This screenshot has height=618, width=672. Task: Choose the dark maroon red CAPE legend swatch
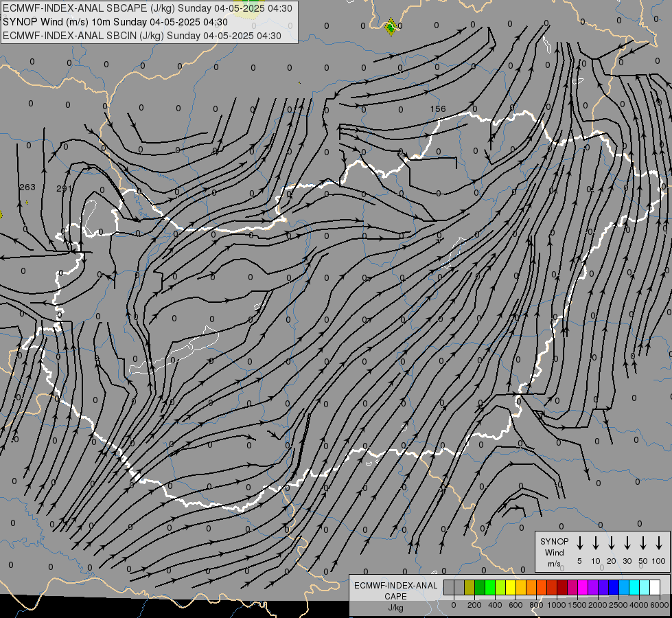tap(562, 587)
